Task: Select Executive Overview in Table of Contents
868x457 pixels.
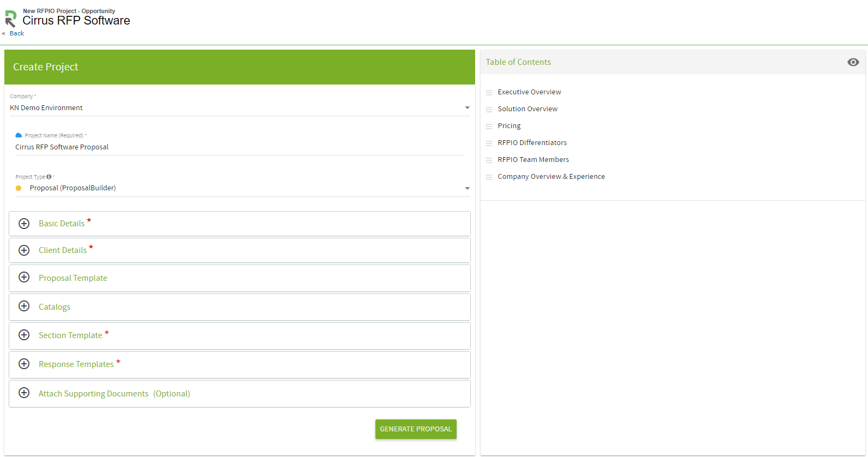Action: (x=529, y=92)
